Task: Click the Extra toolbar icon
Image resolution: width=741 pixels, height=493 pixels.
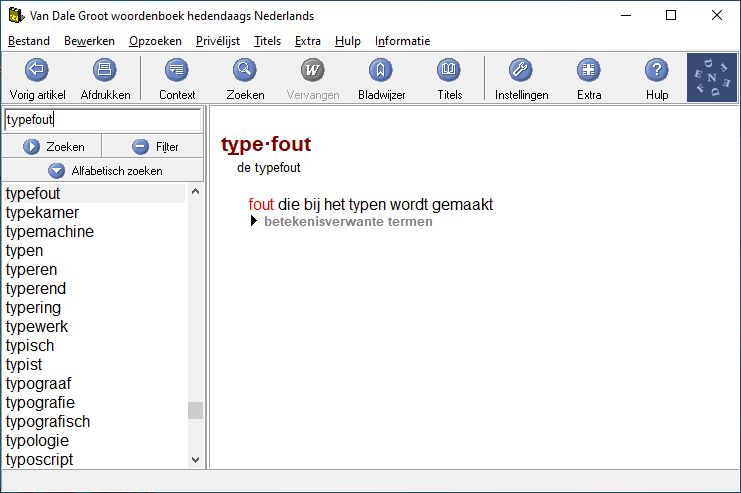Action: coord(589,70)
